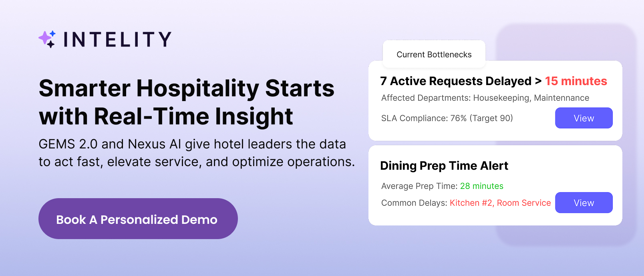Click the Room Service delay label

click(x=524, y=203)
